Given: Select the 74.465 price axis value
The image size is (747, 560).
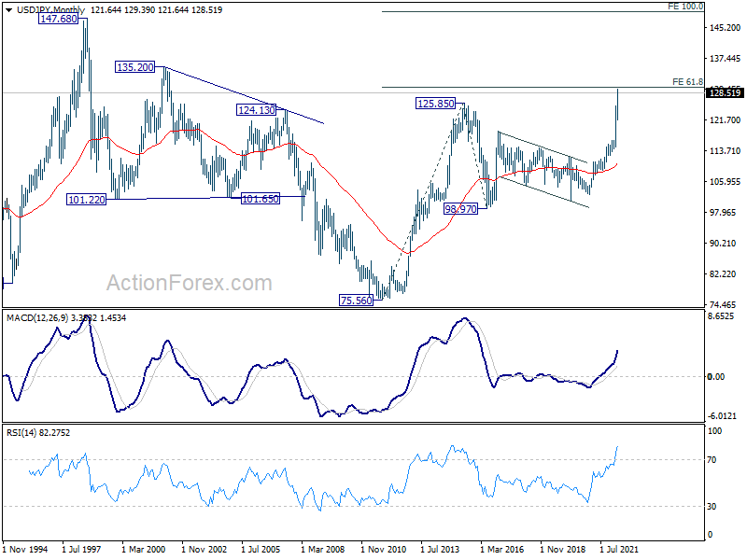Looking at the screenshot, I should (x=725, y=304).
